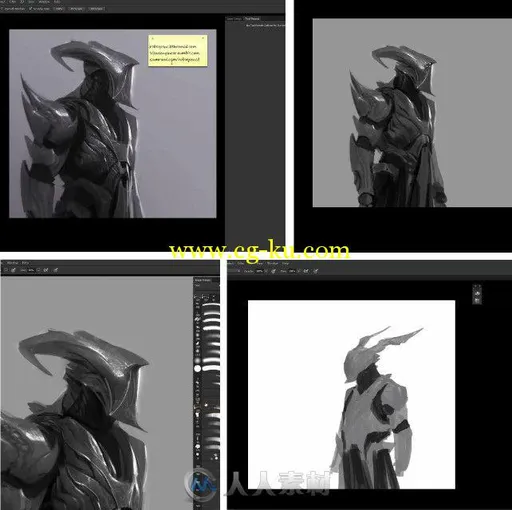This screenshot has width=512, height=510.
Task: Select the topmost brush stroke preset in Brush Presets
Action: 211,305
